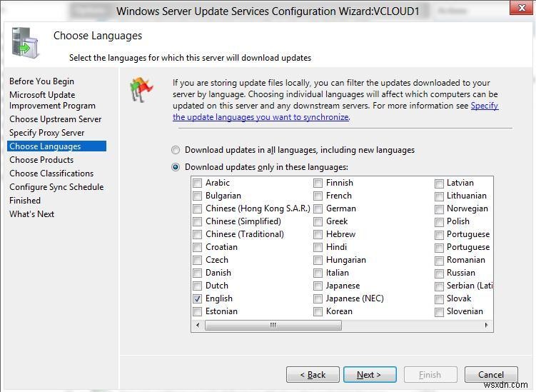Click the Back button
This screenshot has width=536, height=392.
coord(313,375)
